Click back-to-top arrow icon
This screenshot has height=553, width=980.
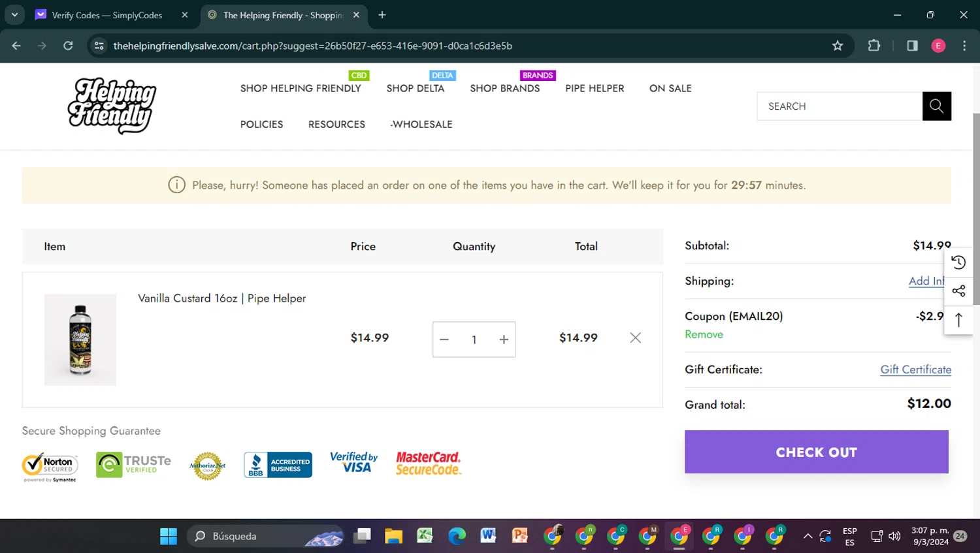(x=958, y=320)
